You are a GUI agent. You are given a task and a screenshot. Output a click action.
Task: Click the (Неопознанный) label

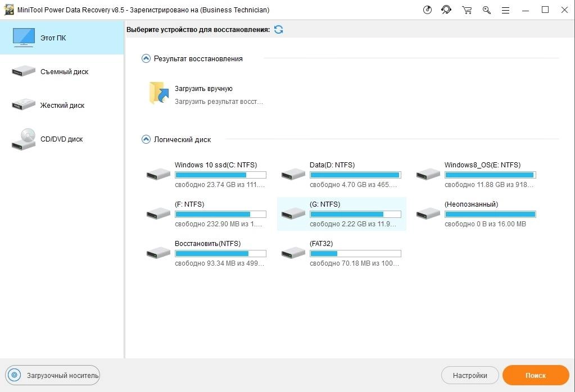pos(471,204)
